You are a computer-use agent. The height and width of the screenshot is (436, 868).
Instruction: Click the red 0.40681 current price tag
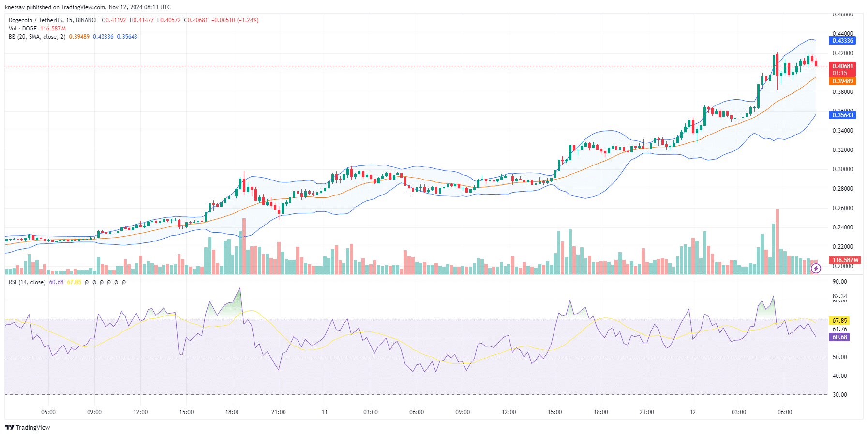[x=842, y=66]
